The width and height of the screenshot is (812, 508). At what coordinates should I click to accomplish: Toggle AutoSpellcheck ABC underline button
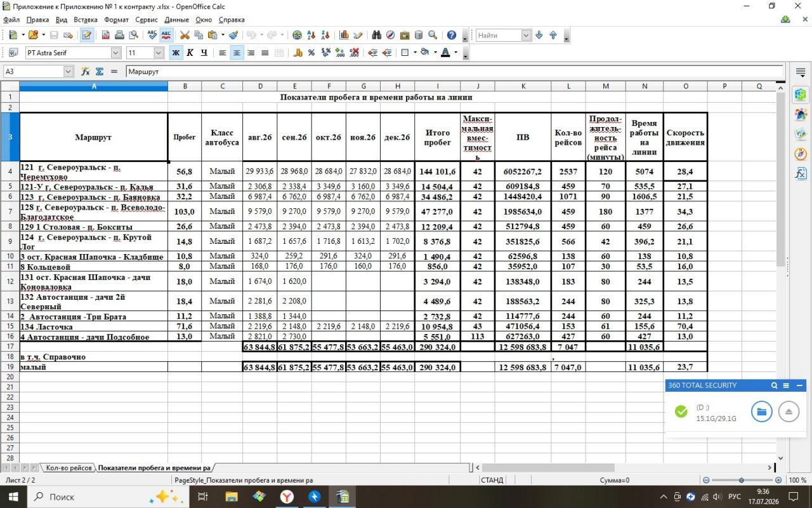(x=166, y=36)
